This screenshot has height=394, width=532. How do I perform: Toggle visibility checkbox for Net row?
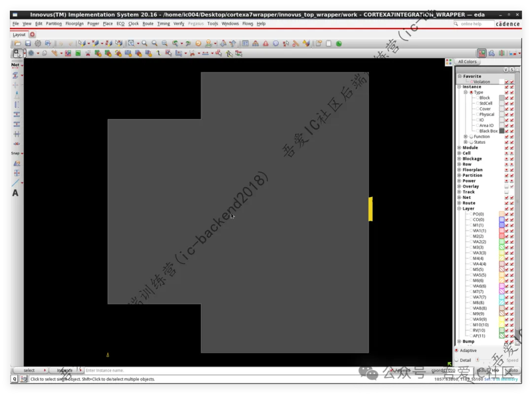tap(506, 197)
